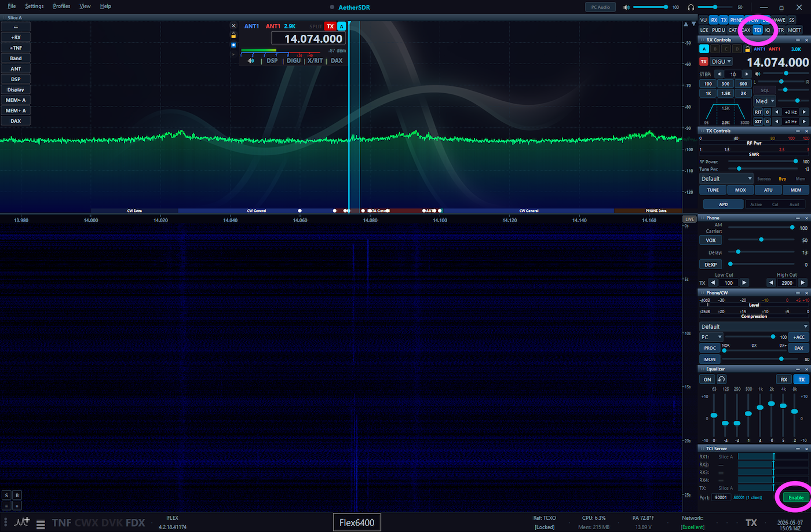The height and width of the screenshot is (532, 811).
Task: Decrease RIT offset with left arrow
Action: click(x=776, y=112)
